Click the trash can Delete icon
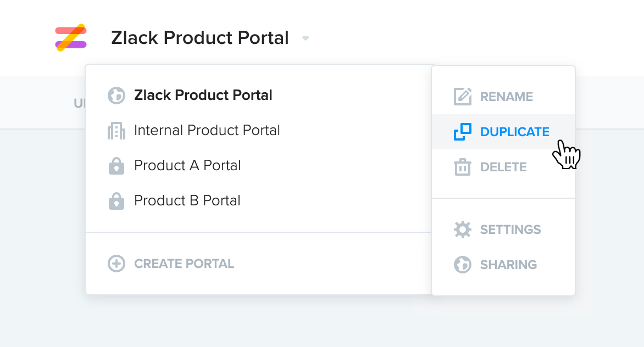The width and height of the screenshot is (644, 347). coord(463,167)
